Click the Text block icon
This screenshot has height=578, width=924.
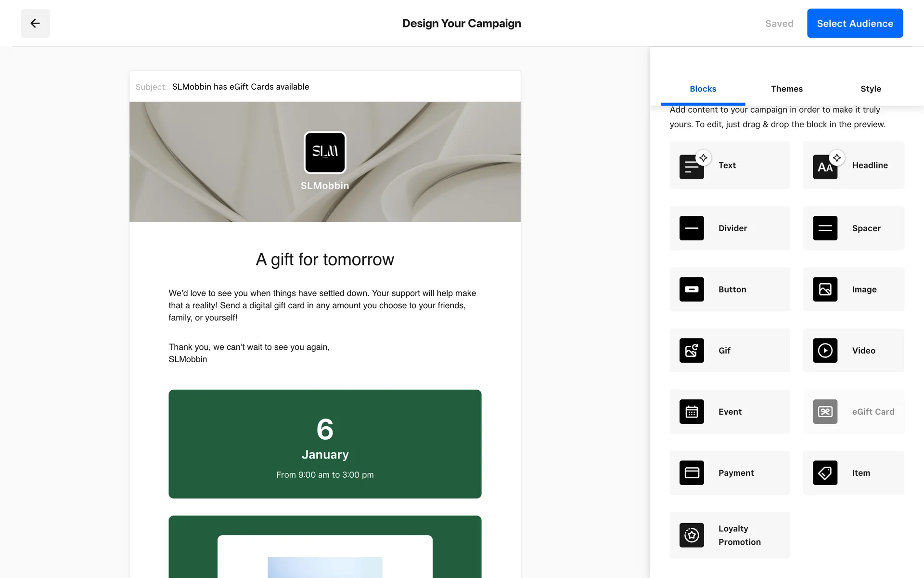[x=692, y=167]
